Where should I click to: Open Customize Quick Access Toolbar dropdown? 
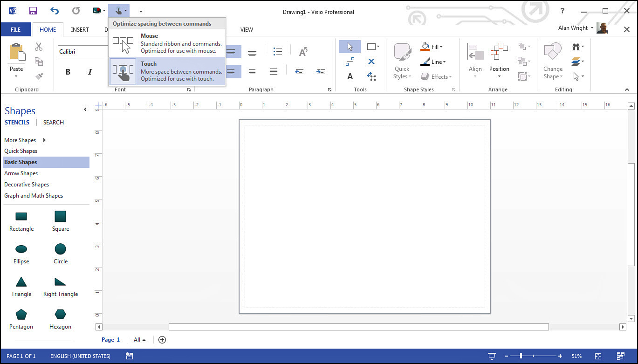point(141,11)
